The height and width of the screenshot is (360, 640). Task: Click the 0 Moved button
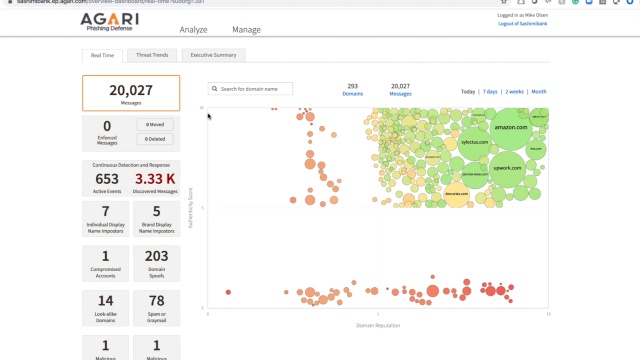[x=155, y=124]
